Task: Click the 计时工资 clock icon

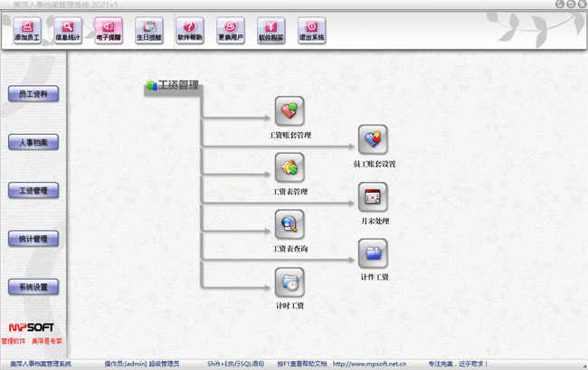Action: 289,281
